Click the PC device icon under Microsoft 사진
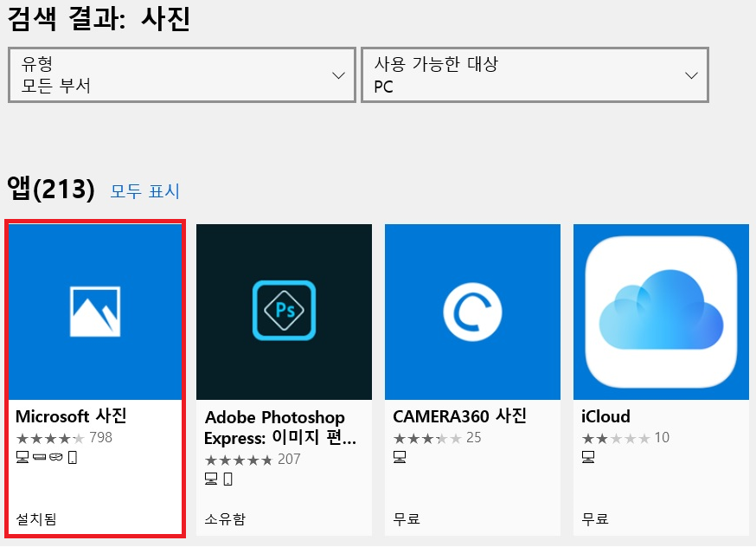Screen dimensions: 756x547 (x=22, y=457)
